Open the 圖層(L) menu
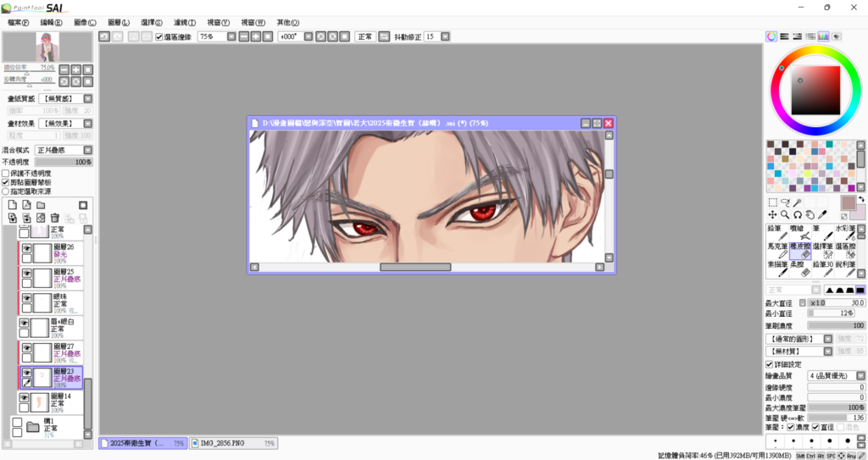Image resolution: width=868 pixels, height=460 pixels. [x=119, y=23]
